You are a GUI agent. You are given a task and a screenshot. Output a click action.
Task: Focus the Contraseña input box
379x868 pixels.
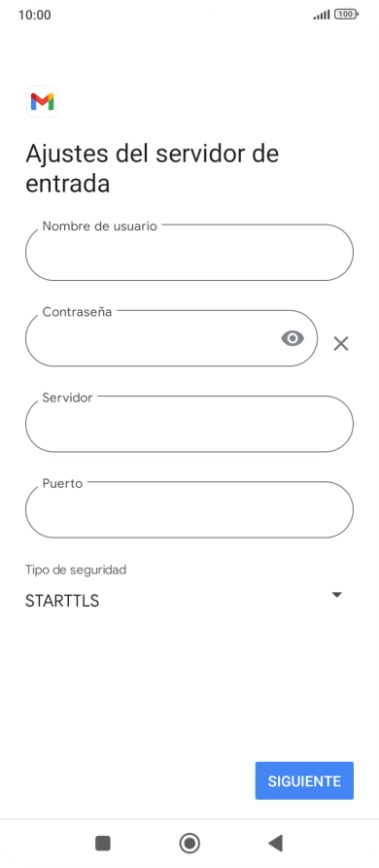(x=171, y=338)
